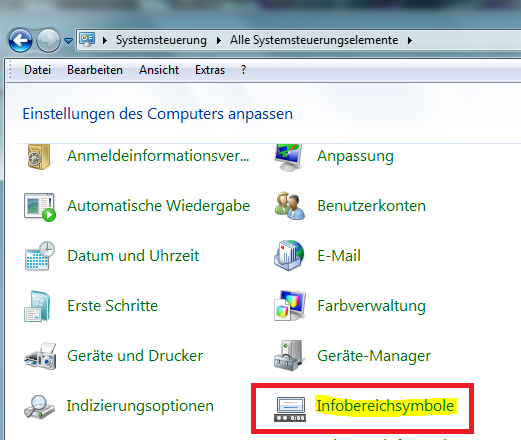Open the Bearbeiten menu

point(95,70)
